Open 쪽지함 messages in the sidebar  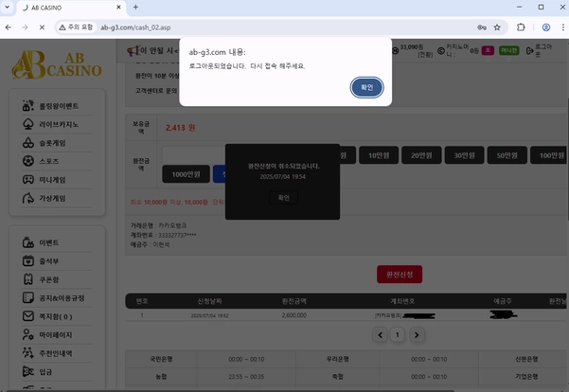pyautogui.click(x=57, y=316)
